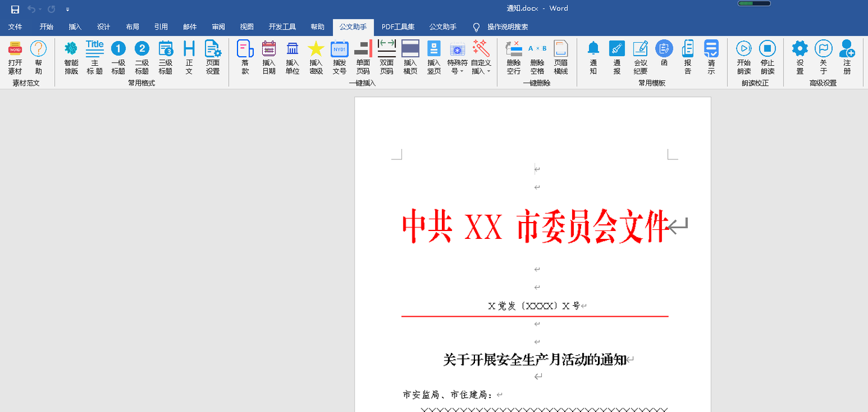Click the 插入密级 security level icon
868x412 pixels.
click(x=316, y=57)
